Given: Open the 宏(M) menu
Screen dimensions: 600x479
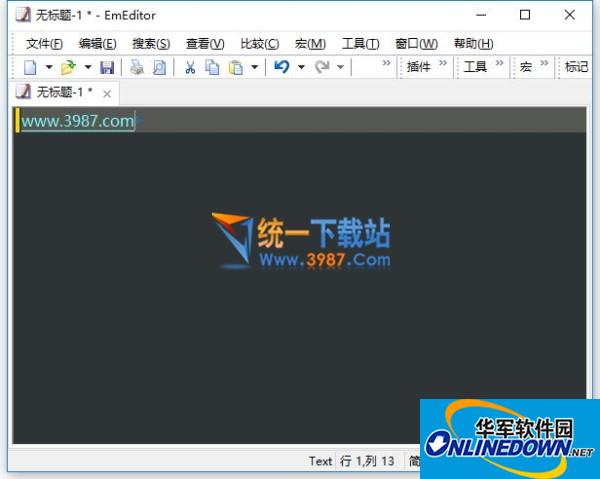Looking at the screenshot, I should 310,44.
